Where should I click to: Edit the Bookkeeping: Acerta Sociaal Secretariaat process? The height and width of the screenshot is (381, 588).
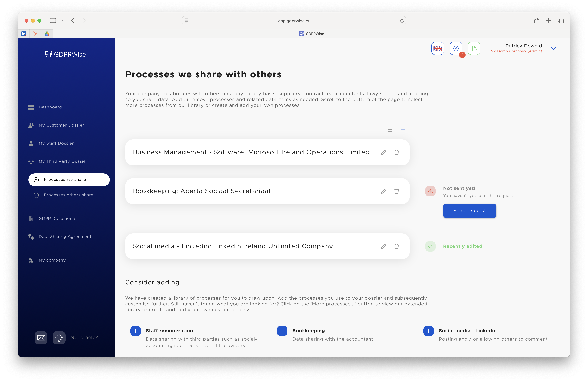383,191
